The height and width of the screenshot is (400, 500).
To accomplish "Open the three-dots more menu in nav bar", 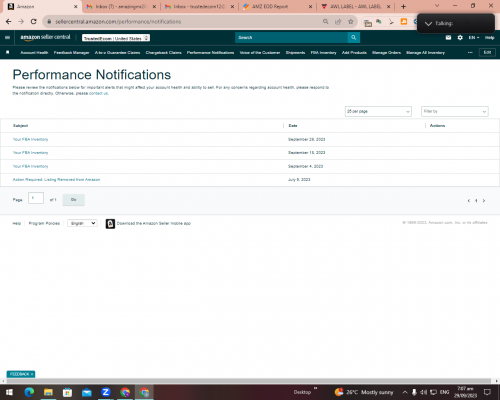I will 470,53.
